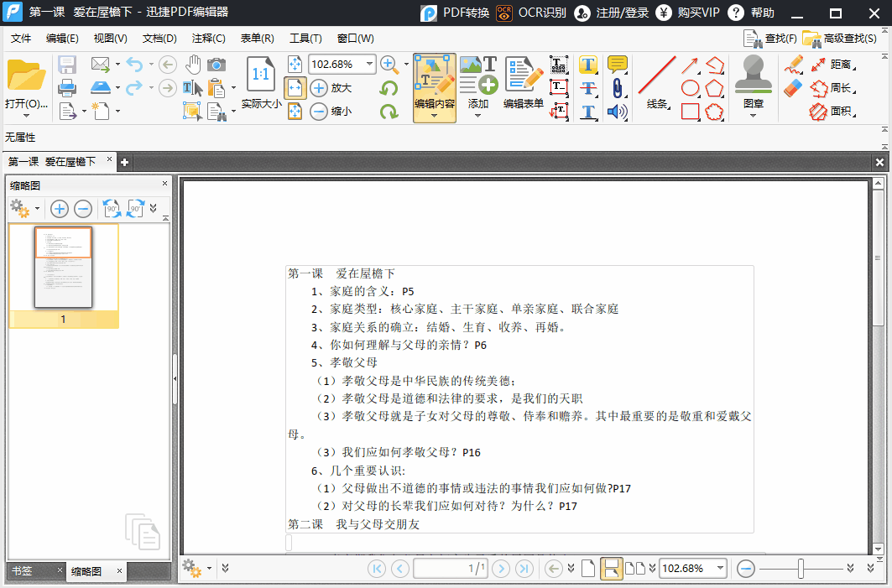Expand more thumbnail toolbar options chevron

pyautogui.click(x=153, y=209)
